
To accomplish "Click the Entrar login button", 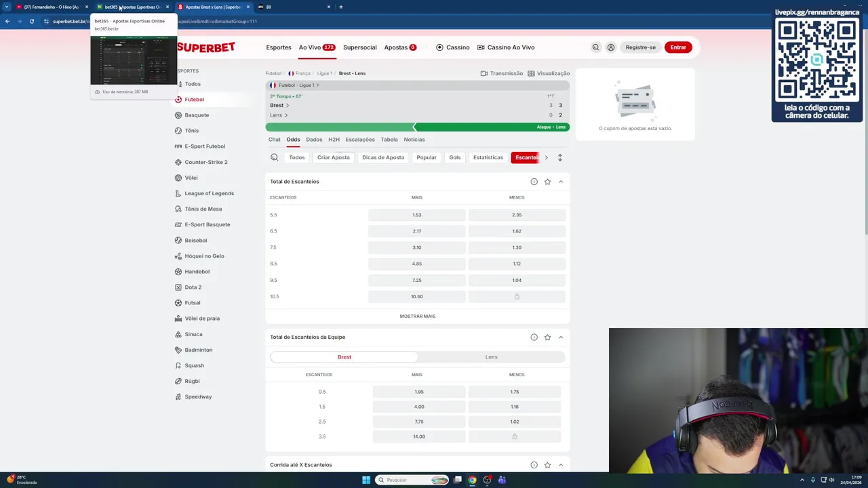I will coord(678,47).
